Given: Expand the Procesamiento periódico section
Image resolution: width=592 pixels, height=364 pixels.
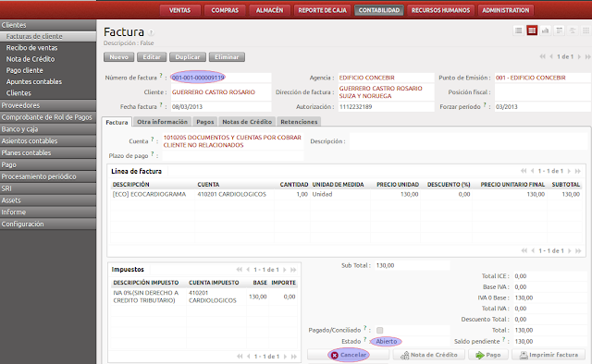Looking at the screenshot, I should [48, 176].
